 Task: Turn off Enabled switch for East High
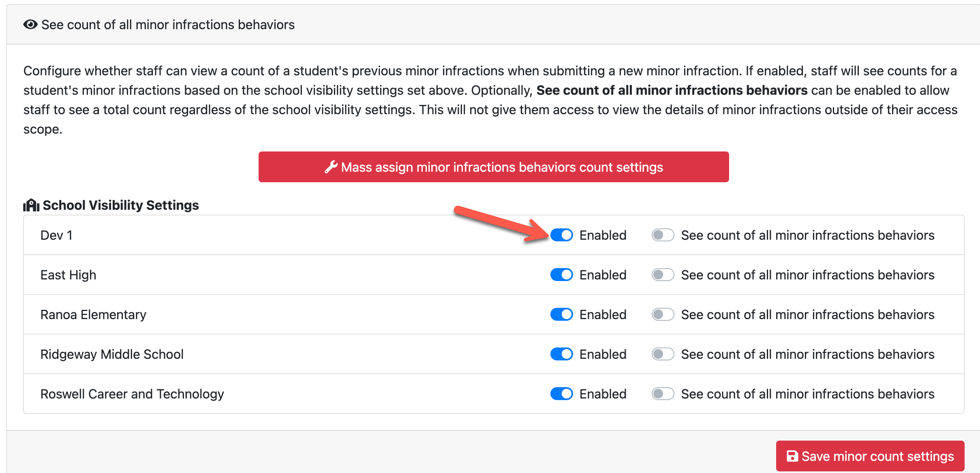[561, 275]
